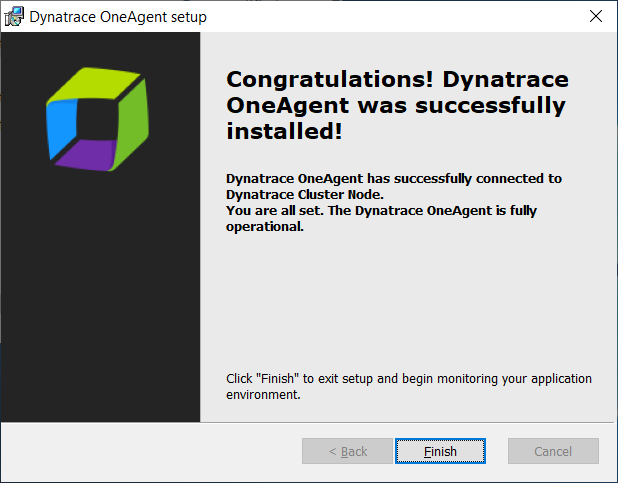Click the Finish button

click(x=440, y=451)
